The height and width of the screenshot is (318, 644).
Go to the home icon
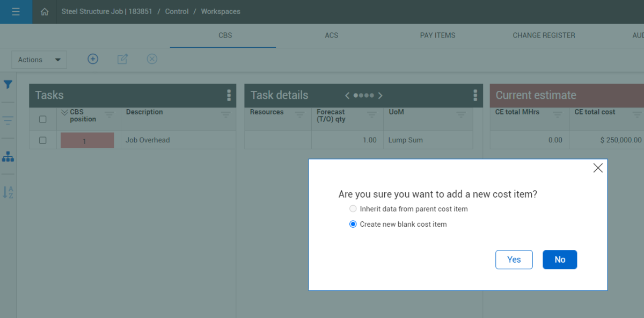(x=45, y=11)
